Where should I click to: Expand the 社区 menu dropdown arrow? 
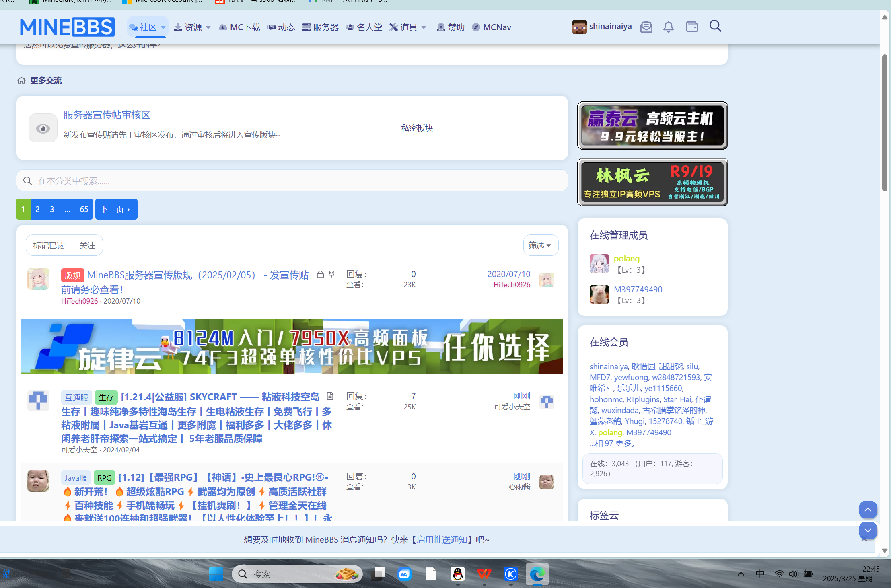pos(163,27)
